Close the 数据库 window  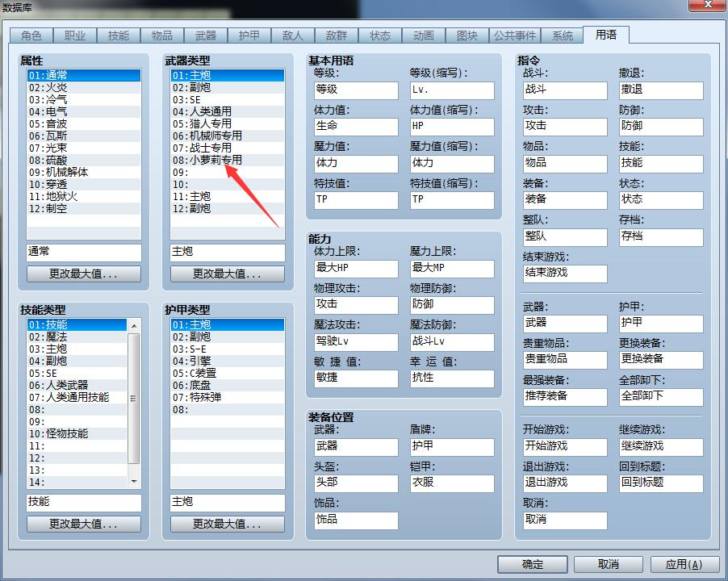click(x=708, y=5)
